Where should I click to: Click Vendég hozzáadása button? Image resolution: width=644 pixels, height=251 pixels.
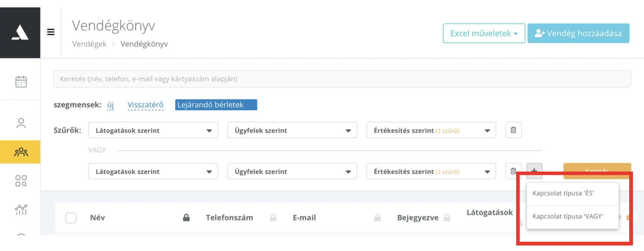(578, 33)
